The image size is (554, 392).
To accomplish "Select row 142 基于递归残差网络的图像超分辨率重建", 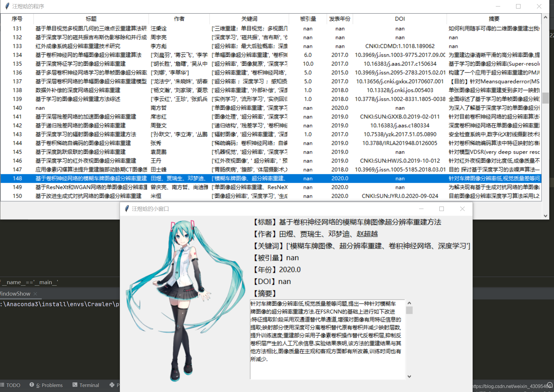I will 270,125.
